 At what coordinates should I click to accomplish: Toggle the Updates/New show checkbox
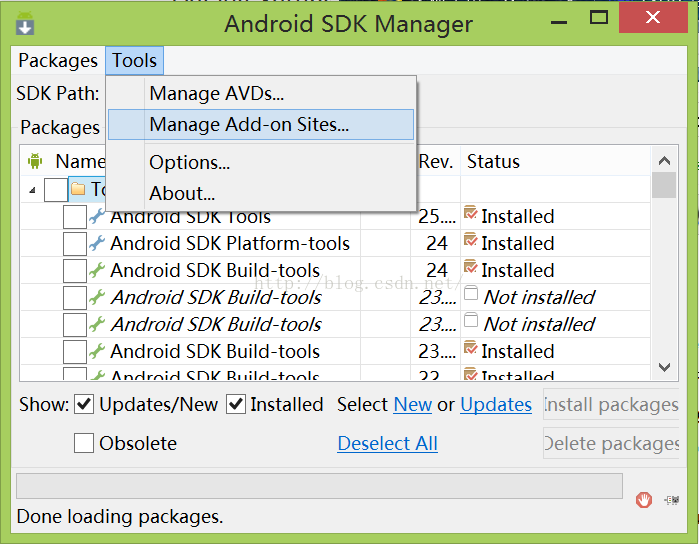coord(84,404)
